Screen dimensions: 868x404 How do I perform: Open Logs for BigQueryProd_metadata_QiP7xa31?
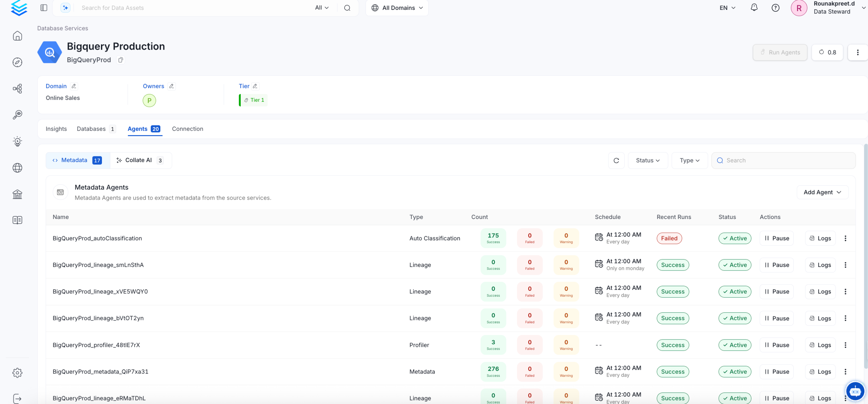(x=820, y=372)
